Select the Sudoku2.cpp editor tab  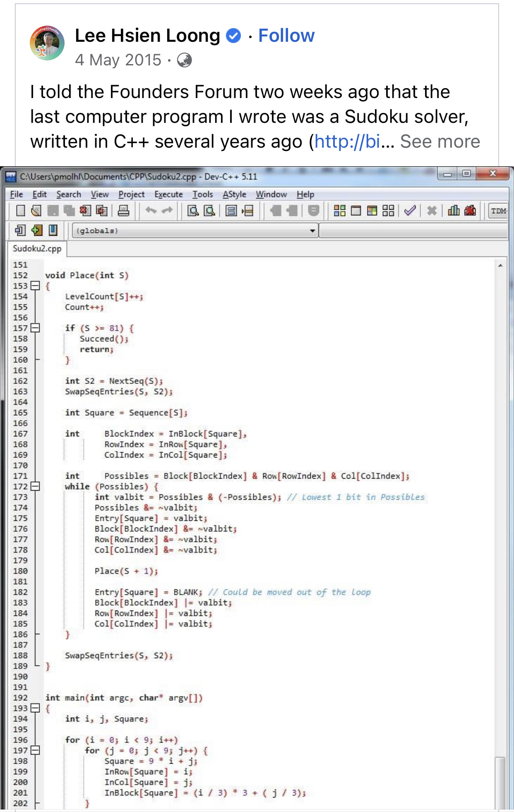point(37,249)
